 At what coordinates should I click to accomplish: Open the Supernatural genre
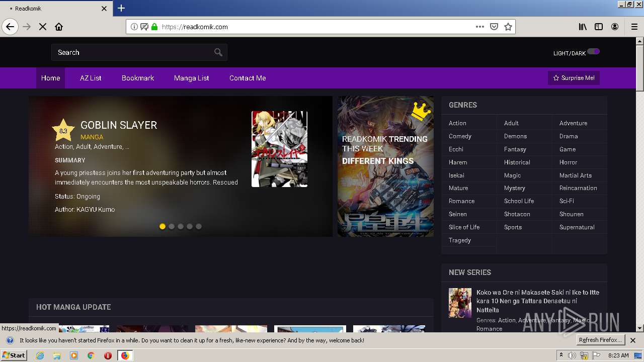click(x=577, y=227)
